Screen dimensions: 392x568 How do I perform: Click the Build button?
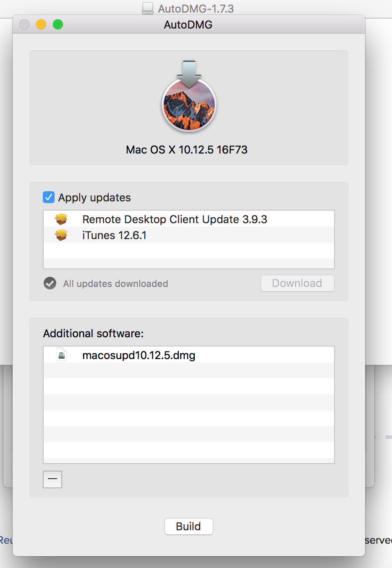pyautogui.click(x=188, y=526)
